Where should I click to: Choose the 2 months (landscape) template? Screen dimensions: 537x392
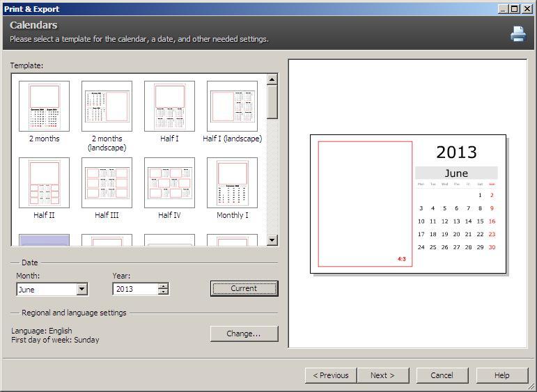coord(107,106)
